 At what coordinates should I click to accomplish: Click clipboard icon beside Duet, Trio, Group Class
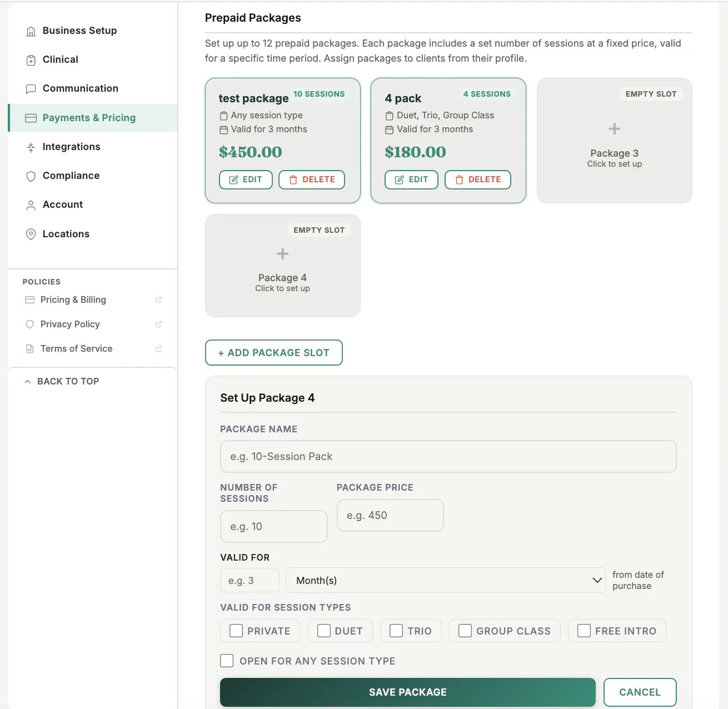[x=390, y=116]
